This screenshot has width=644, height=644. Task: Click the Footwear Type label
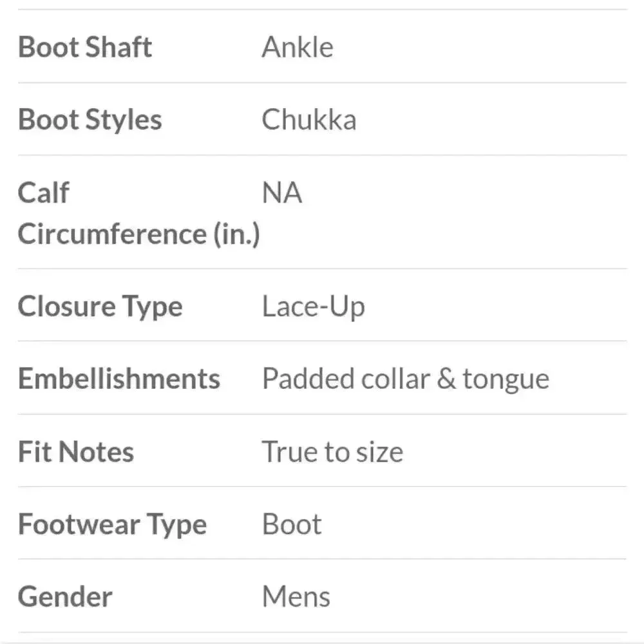(112, 524)
